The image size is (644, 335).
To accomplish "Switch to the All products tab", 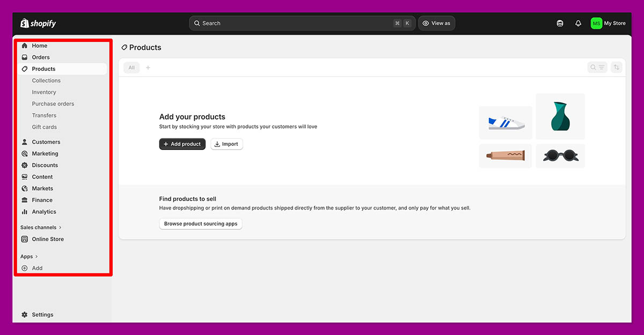I will coord(131,67).
